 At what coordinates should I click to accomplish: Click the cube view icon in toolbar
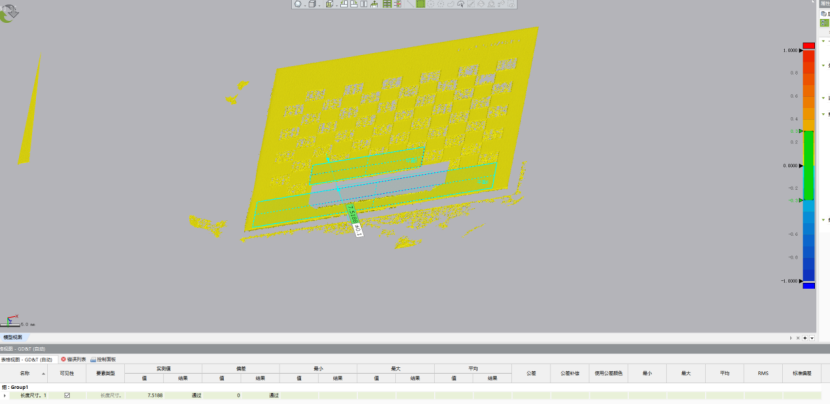tap(312, 4)
